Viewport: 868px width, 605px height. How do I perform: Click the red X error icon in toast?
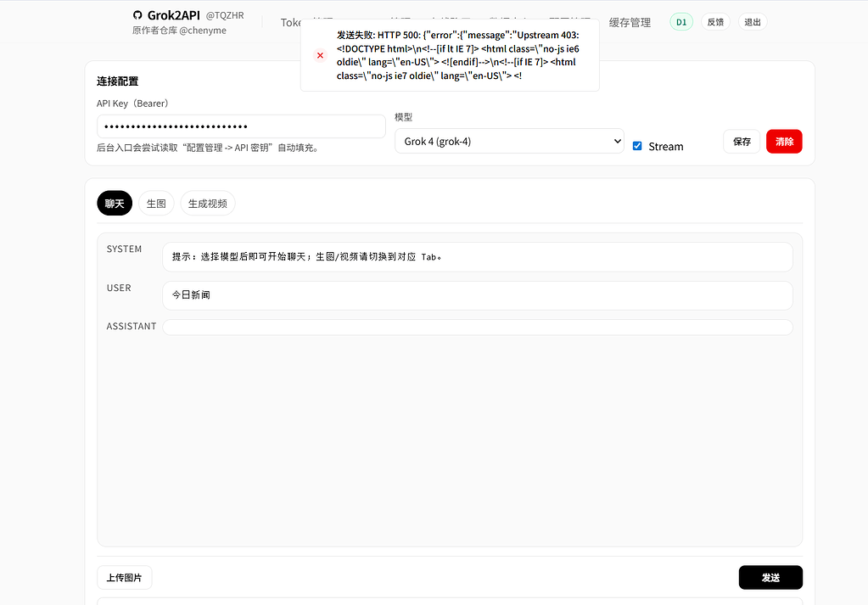click(320, 55)
